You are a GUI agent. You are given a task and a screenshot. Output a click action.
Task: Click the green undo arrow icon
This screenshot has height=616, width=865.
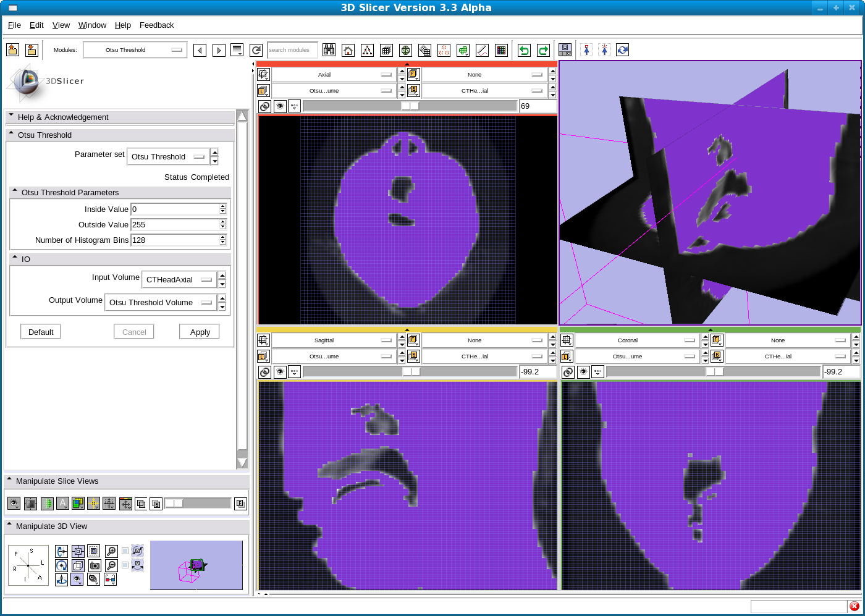coord(524,50)
